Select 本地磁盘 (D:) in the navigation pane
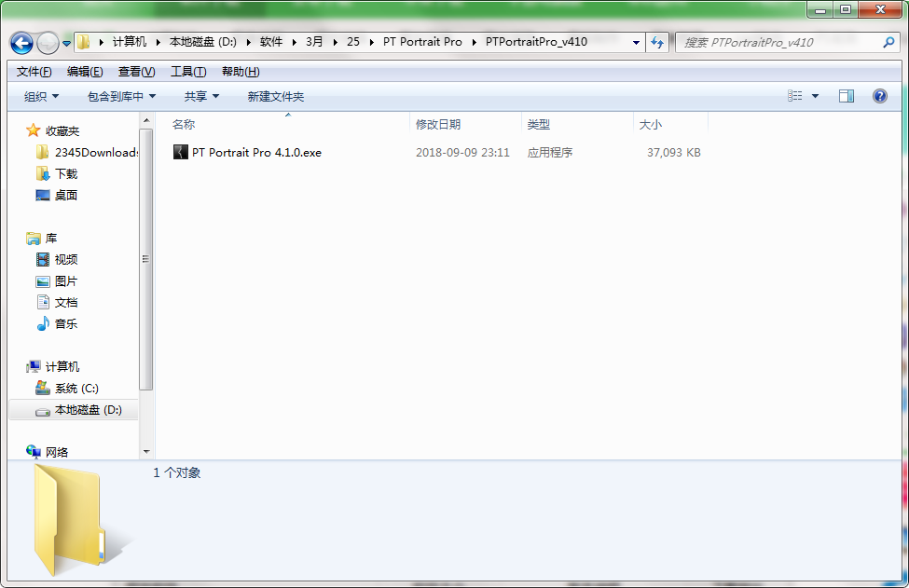Screen dimensions: 909x588 [x=89, y=410]
